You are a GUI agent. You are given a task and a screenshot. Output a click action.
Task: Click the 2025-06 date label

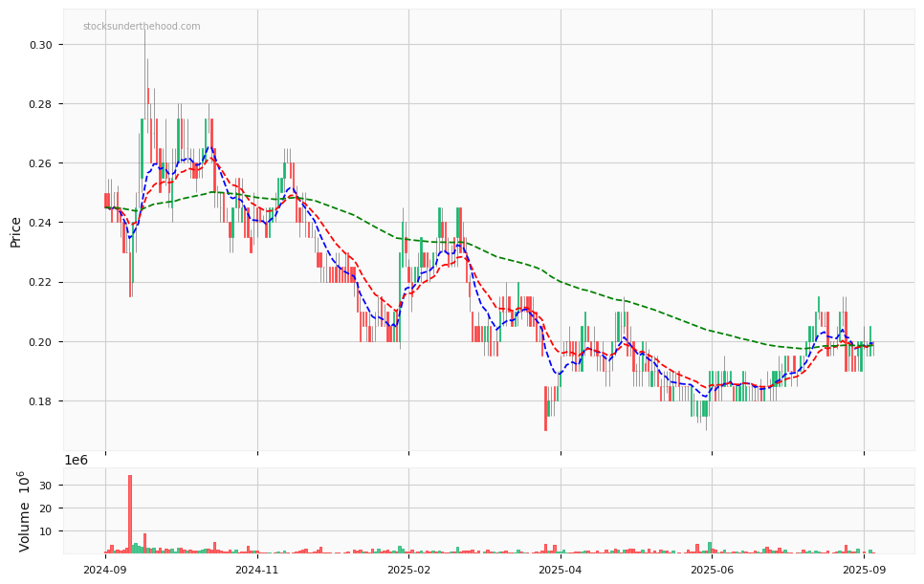click(x=712, y=570)
